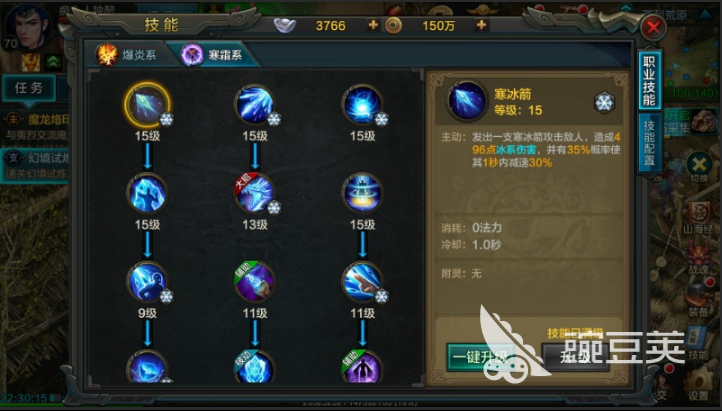Switch to the 寒霜系 tab
Screen dimensions: 722x411
213,55
